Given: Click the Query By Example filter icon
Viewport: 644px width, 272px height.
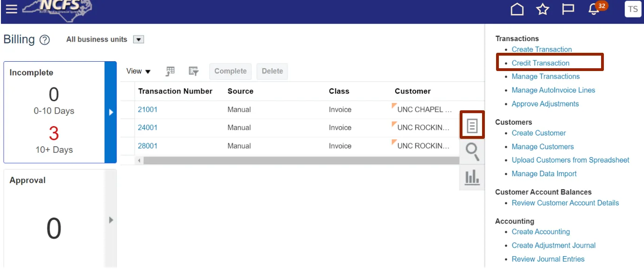Looking at the screenshot, I should 194,71.
